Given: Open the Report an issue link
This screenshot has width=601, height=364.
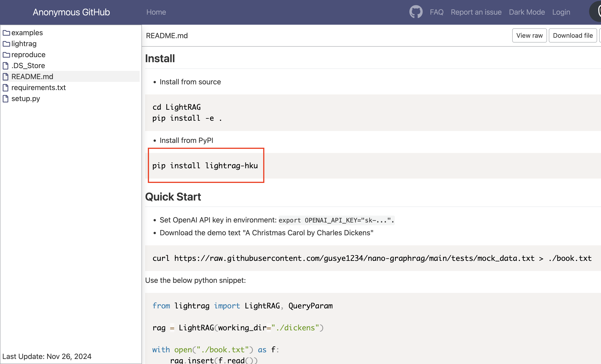Looking at the screenshot, I should point(476,12).
